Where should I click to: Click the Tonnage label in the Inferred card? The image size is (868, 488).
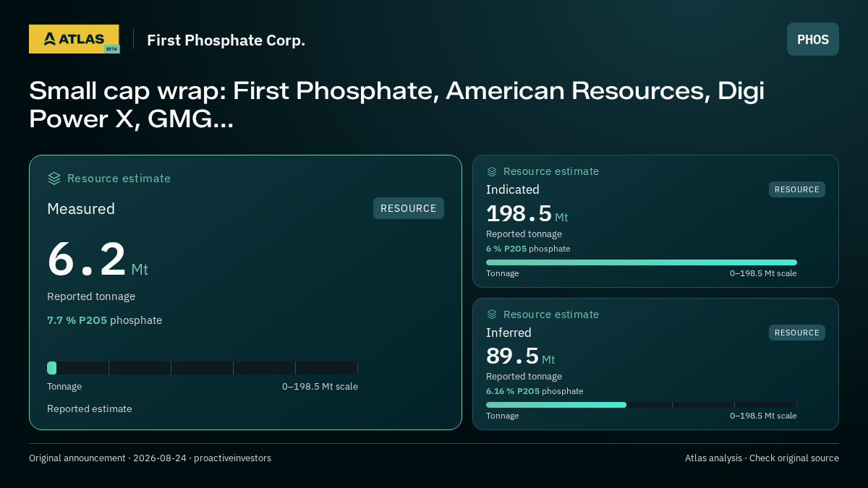click(503, 416)
